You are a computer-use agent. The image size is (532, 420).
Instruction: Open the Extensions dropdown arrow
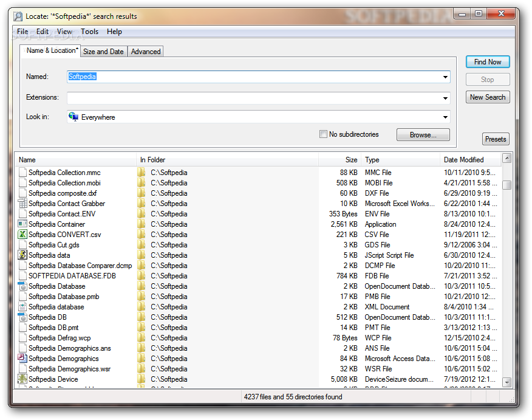click(445, 98)
